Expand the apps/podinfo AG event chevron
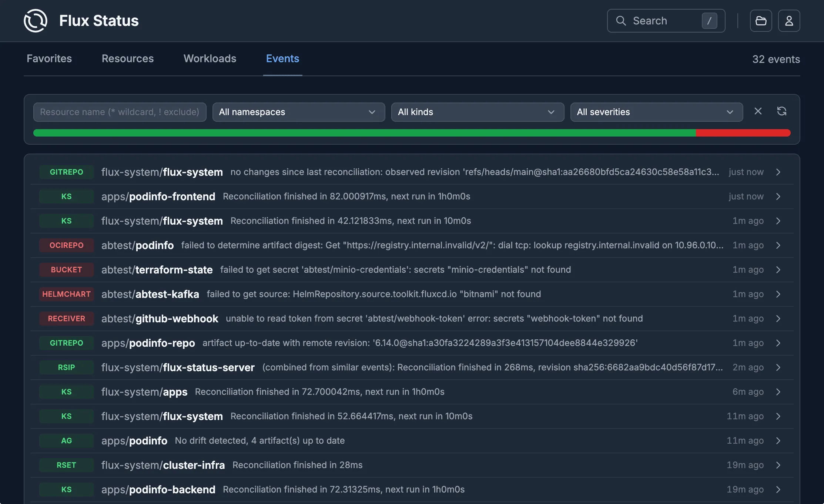Image resolution: width=824 pixels, height=504 pixels. point(778,441)
